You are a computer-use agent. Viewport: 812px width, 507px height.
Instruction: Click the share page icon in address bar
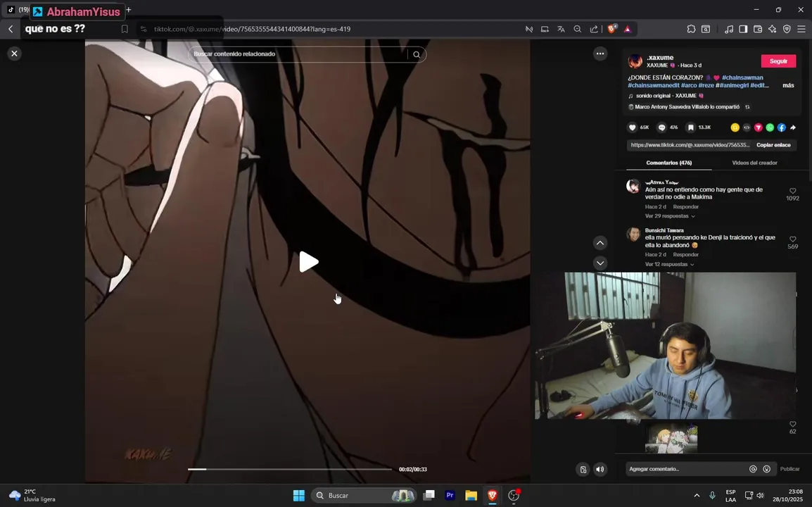point(594,29)
